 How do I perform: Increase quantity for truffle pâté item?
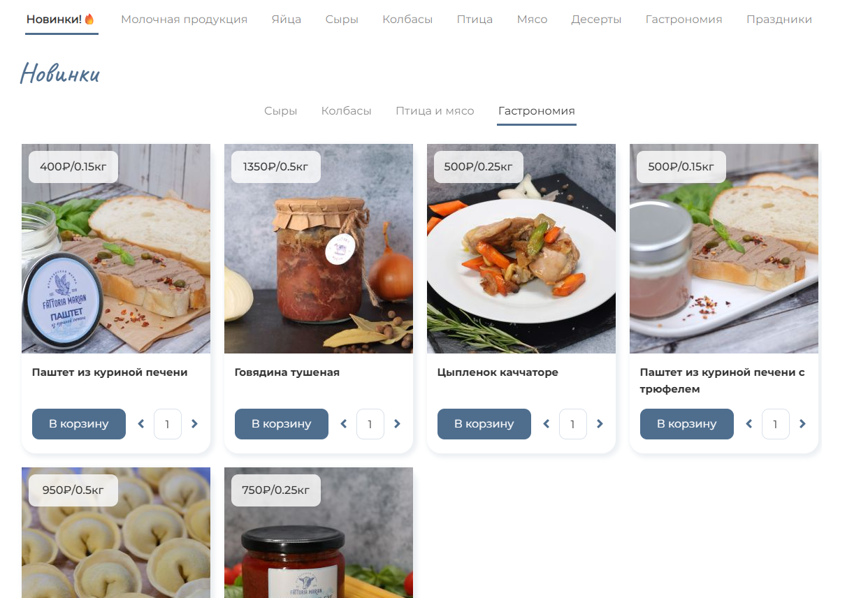(x=802, y=424)
